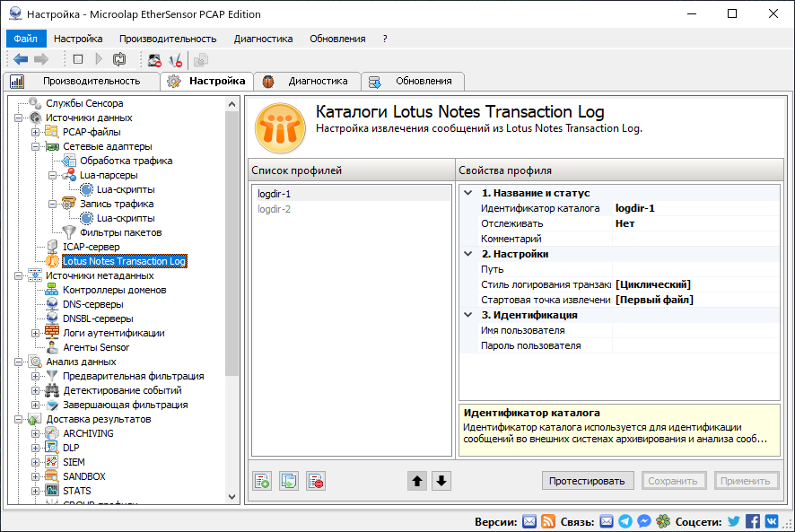Move profile up using the up arrow button
This screenshot has width=795, height=532.
[417, 481]
